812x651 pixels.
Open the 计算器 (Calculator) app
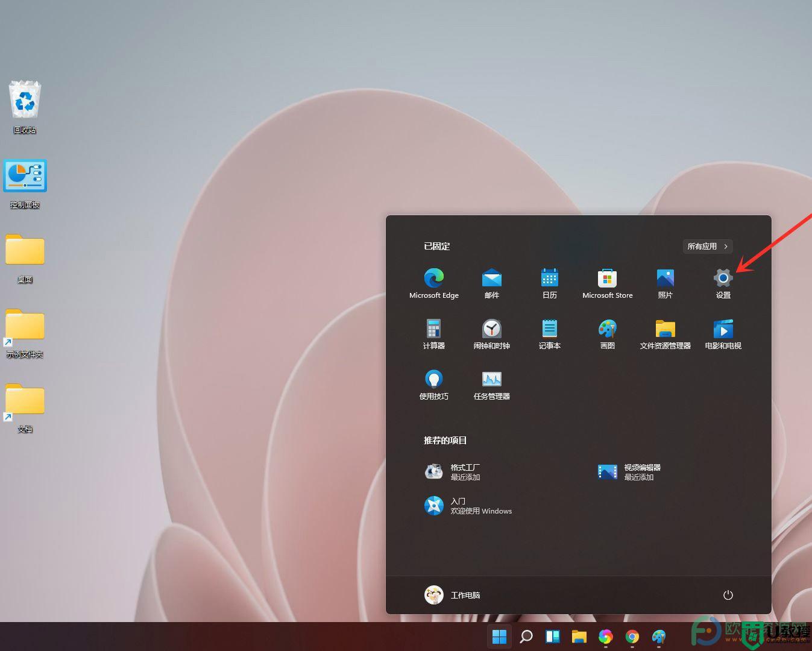coord(433,329)
